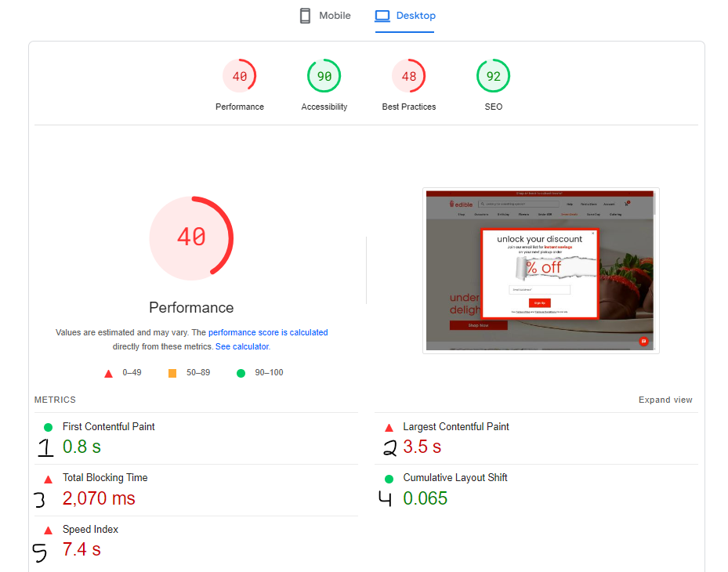Click the 90–100 legend range text

pos(269,372)
